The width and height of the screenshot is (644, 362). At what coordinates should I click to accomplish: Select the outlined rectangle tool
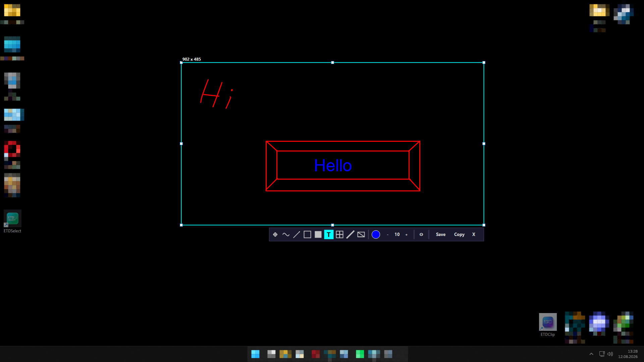pos(307,235)
